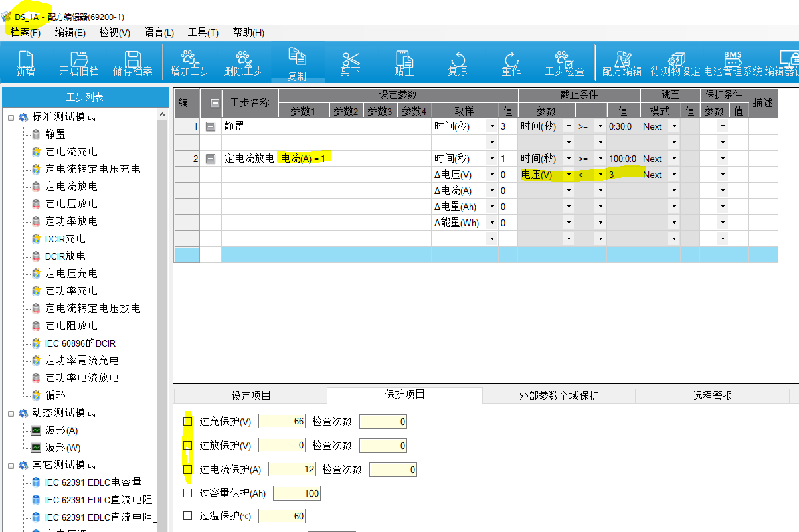Open the 帮助(H) menu
Image resolution: width=799 pixels, height=532 pixels.
248,33
